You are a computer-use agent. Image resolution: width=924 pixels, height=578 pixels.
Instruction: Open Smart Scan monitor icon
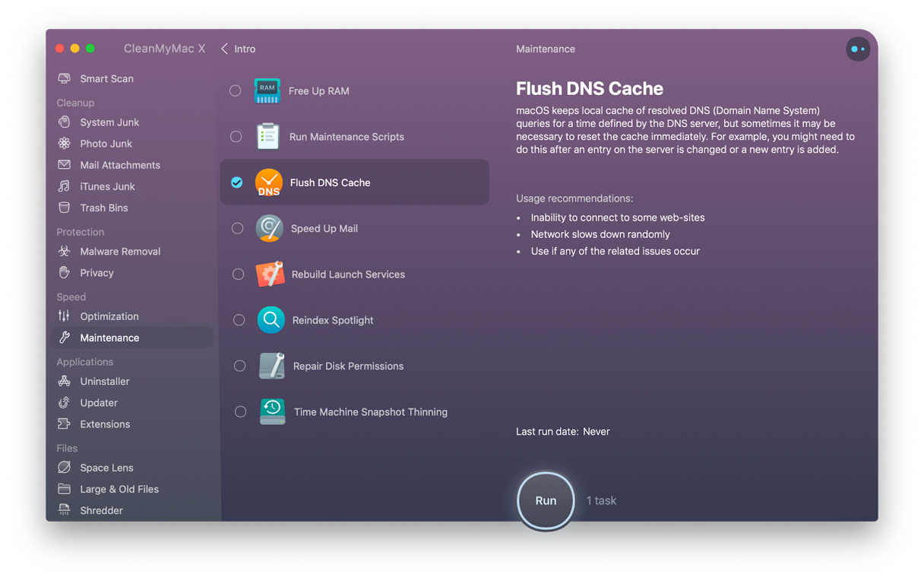(65, 78)
